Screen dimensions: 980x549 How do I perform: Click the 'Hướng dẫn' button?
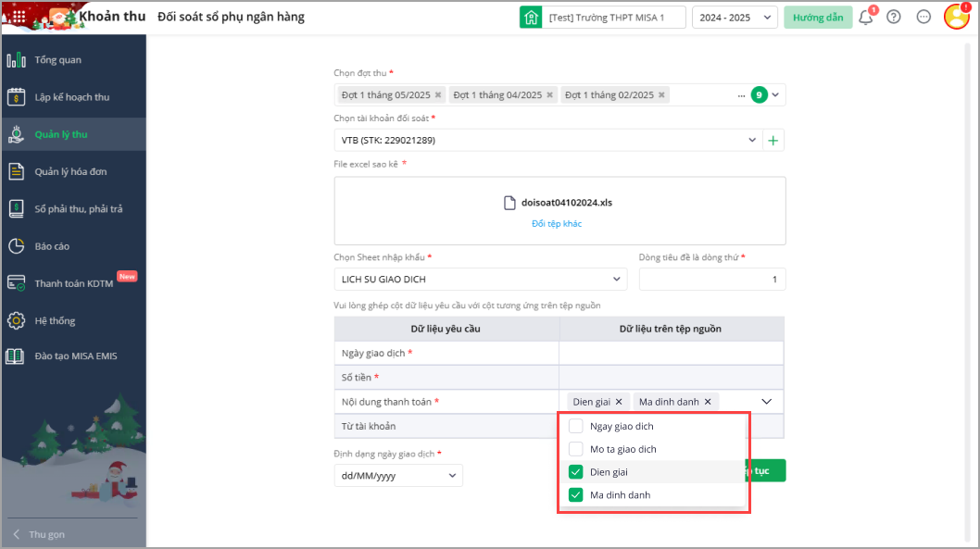(x=818, y=18)
